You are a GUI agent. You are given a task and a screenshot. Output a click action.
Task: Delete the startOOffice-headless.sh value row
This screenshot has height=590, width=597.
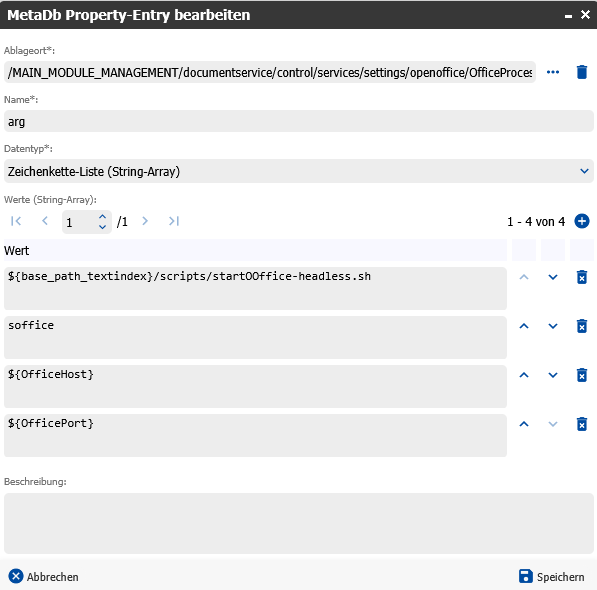[581, 277]
